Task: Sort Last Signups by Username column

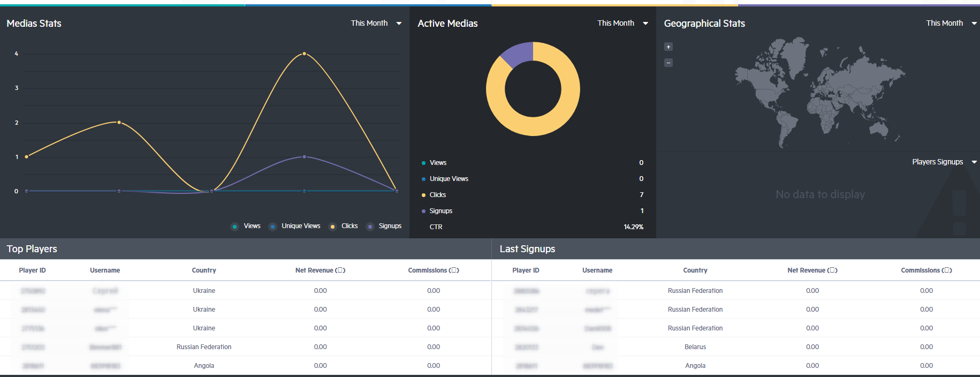Action: (597, 270)
